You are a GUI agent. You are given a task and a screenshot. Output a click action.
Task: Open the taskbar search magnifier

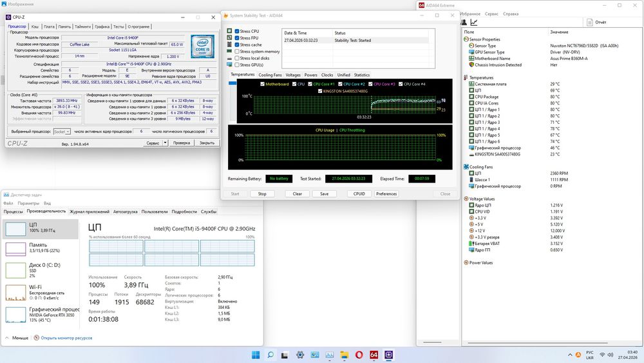click(270, 355)
